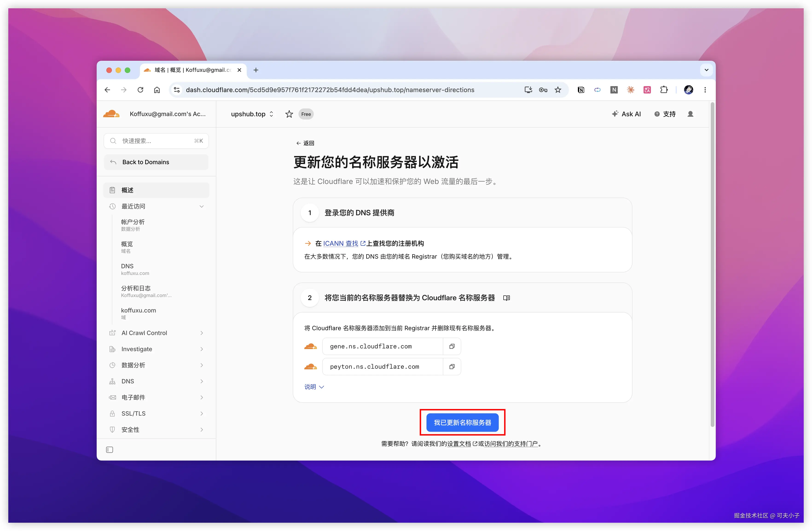Open koffuxu.com 域 recent item
This screenshot has height=531, width=812.
tap(139, 313)
